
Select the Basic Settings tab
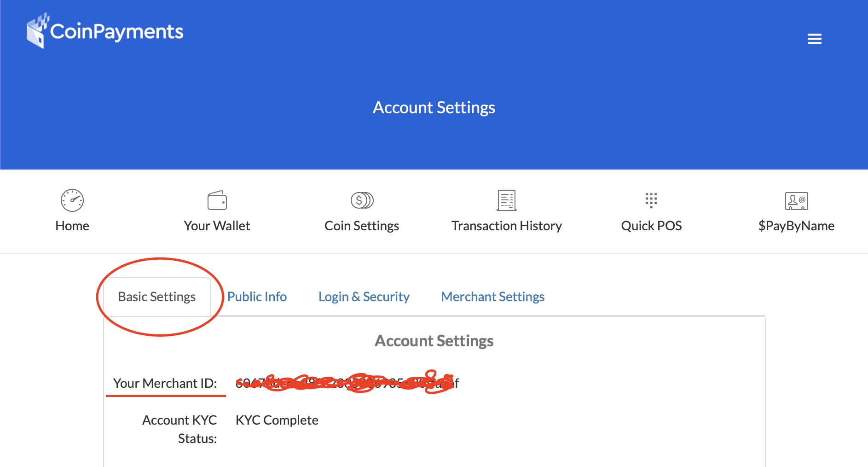157,297
